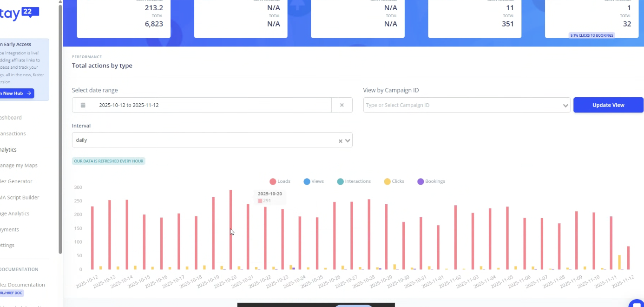Click the Loads bar for 2025-10-28

[369, 234]
